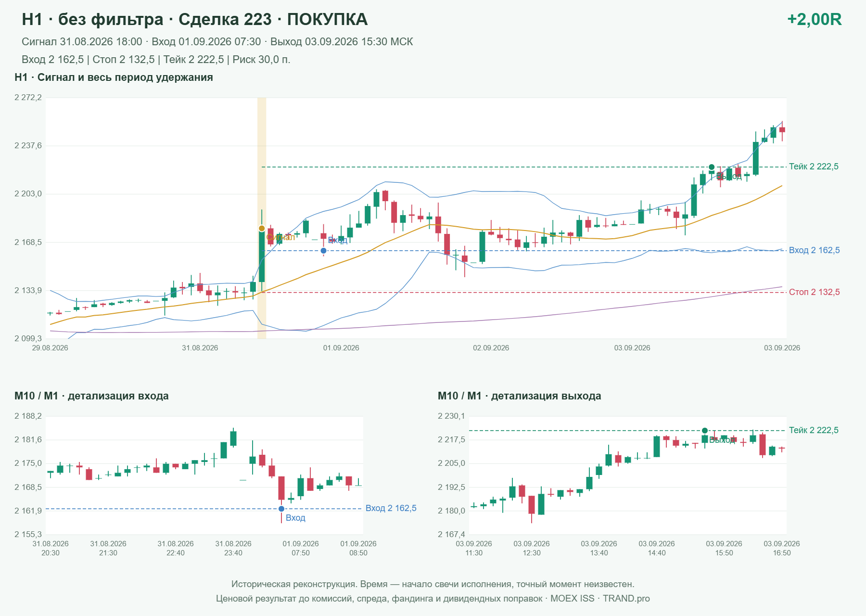Click the 'Вход' annotation below the entry detail dot

(295, 518)
